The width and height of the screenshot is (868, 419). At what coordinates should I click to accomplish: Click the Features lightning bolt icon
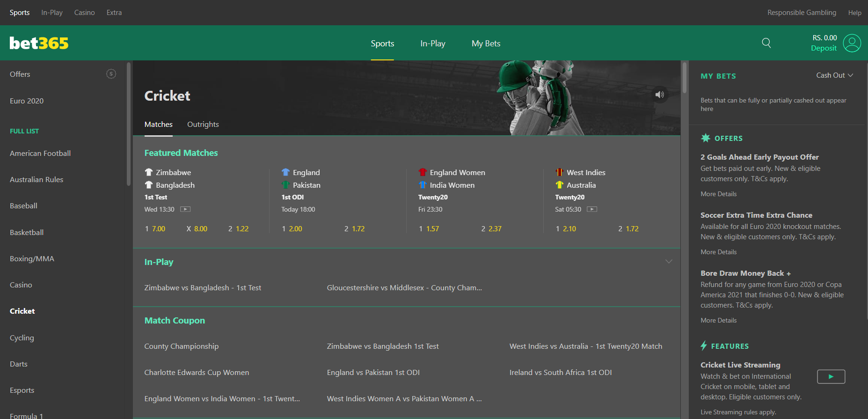704,345
